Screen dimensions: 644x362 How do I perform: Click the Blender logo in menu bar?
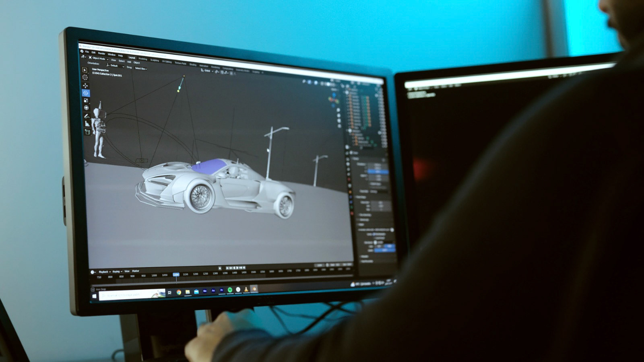(82, 51)
